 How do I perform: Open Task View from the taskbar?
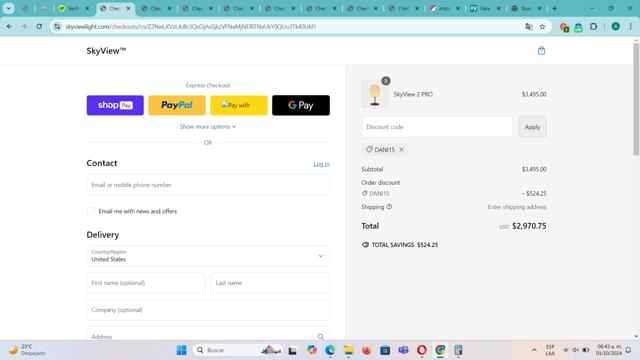(293, 350)
